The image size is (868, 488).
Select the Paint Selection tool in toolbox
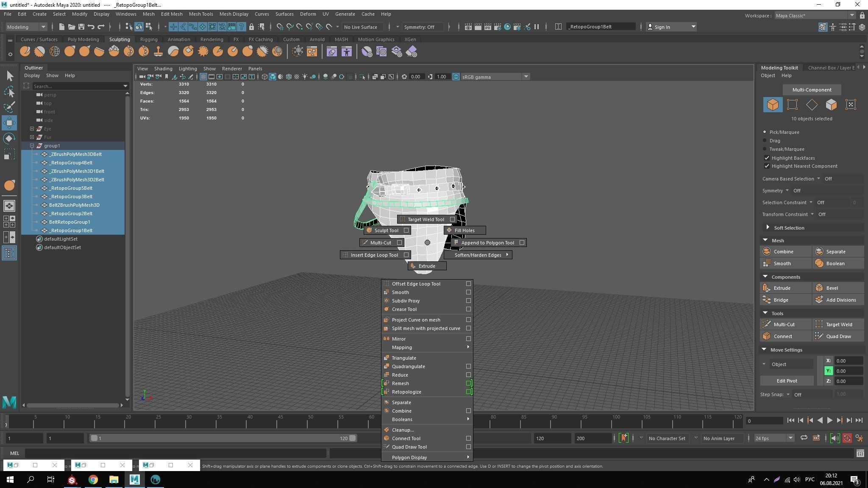tap(9, 107)
